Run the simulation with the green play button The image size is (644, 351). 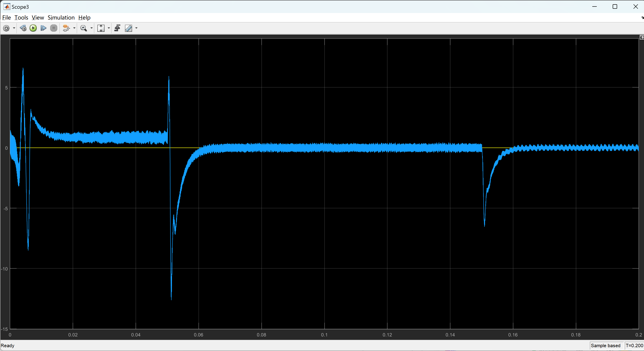[33, 28]
